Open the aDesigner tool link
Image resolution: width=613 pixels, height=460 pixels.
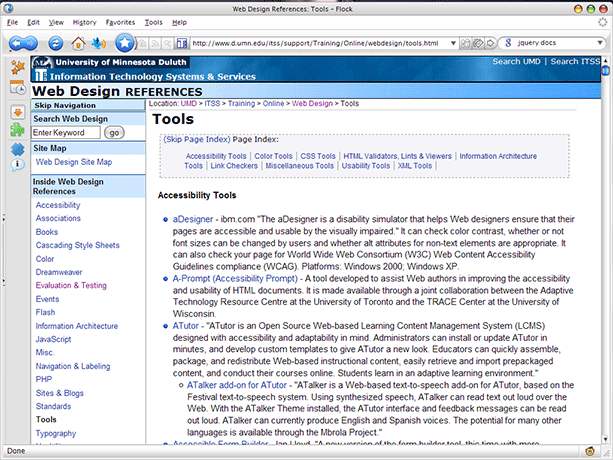tap(192, 217)
